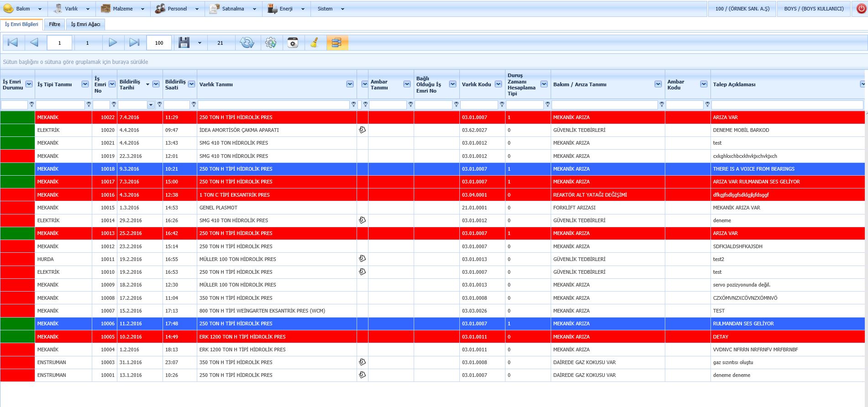Go to the first page of records
This screenshot has height=407, width=868.
[13, 42]
